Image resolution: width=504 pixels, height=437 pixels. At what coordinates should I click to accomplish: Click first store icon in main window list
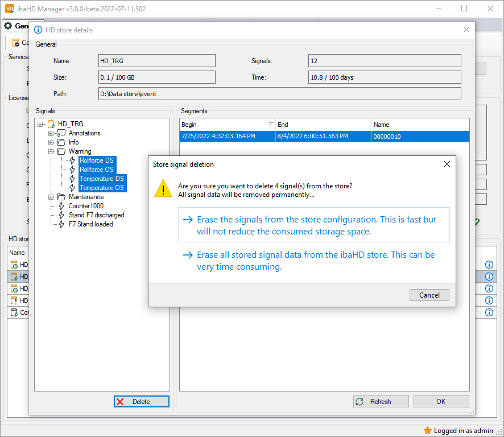[14, 265]
